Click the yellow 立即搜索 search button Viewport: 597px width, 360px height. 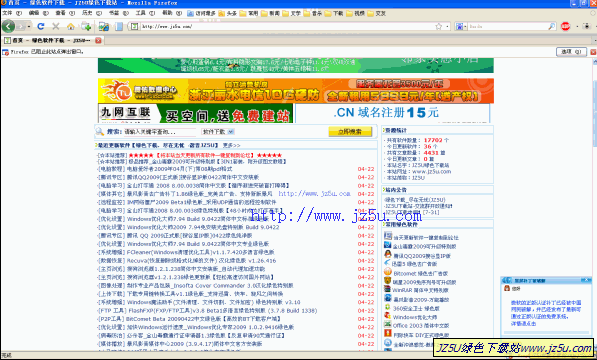tap(350, 132)
